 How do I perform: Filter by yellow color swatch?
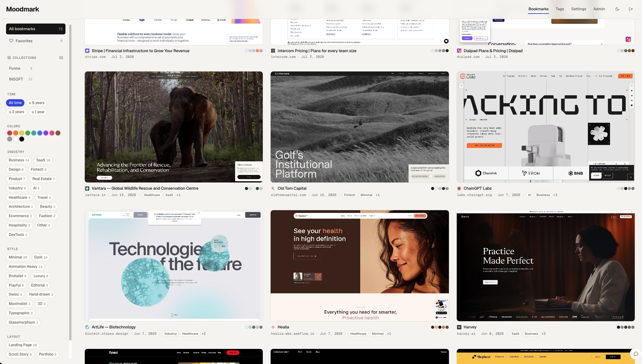(22, 133)
